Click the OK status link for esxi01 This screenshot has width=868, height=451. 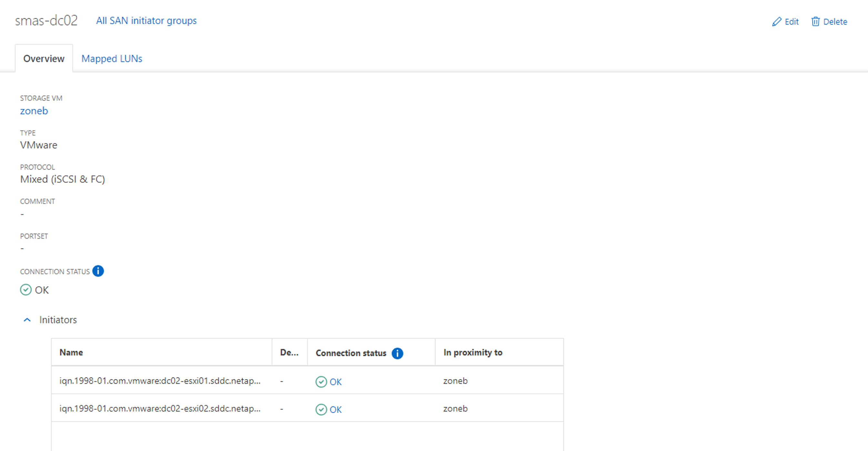(x=335, y=382)
